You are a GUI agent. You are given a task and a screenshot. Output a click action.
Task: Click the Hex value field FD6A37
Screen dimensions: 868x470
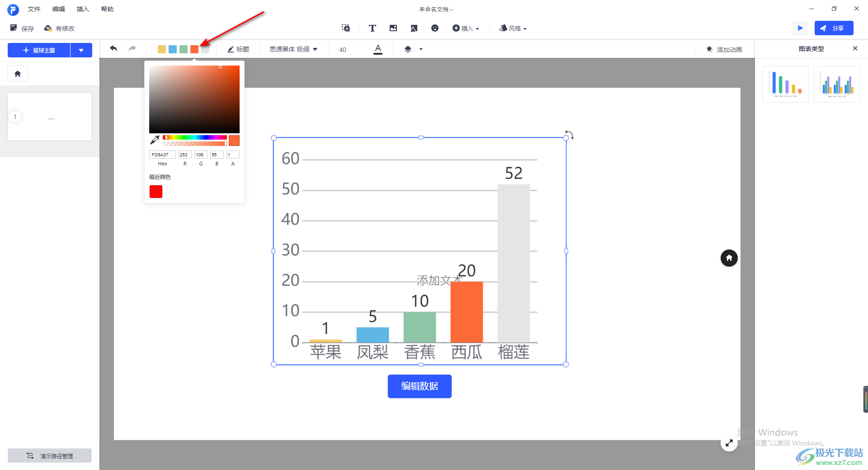click(x=162, y=155)
